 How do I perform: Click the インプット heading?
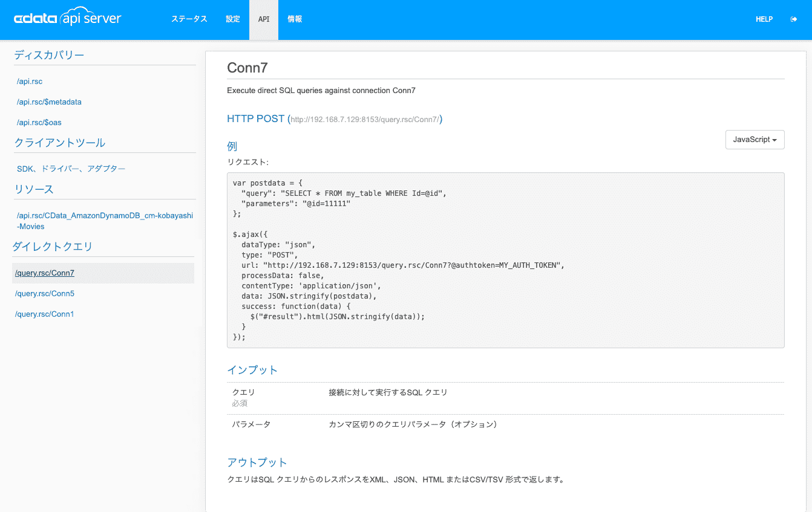(x=252, y=370)
